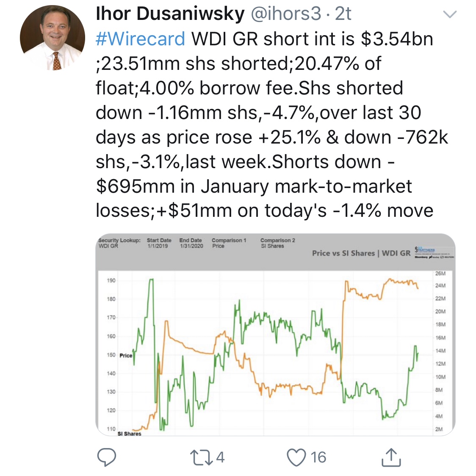Click the display name Ihor Dusaniwsky
The height and width of the screenshot is (476, 476).
(170, 14)
